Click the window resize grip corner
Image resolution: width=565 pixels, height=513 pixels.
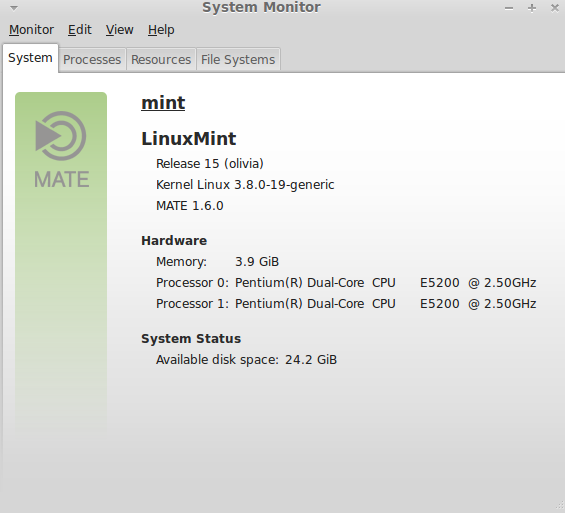coord(561,508)
